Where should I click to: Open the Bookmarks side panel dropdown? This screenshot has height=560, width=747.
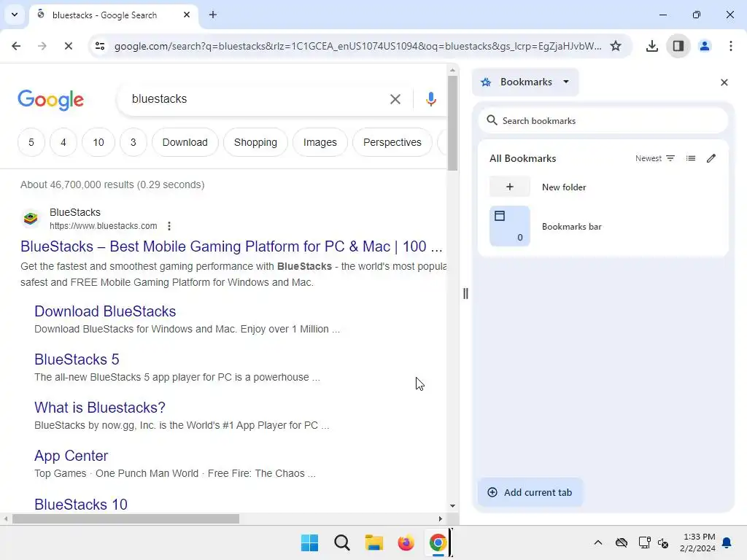tap(525, 82)
